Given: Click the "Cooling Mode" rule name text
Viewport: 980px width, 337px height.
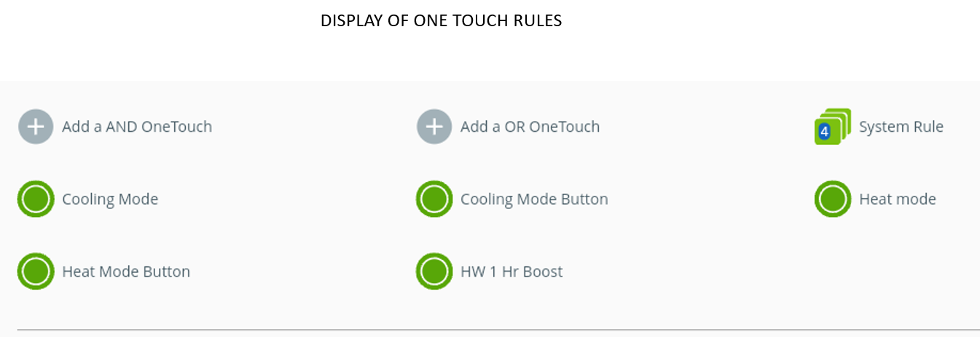Looking at the screenshot, I should point(110,199).
